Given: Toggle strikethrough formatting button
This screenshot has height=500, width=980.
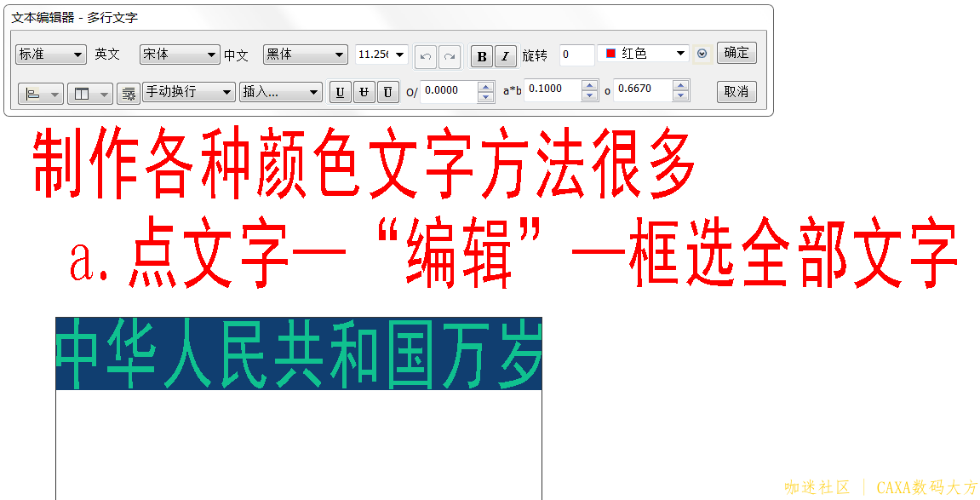Looking at the screenshot, I should click(364, 93).
